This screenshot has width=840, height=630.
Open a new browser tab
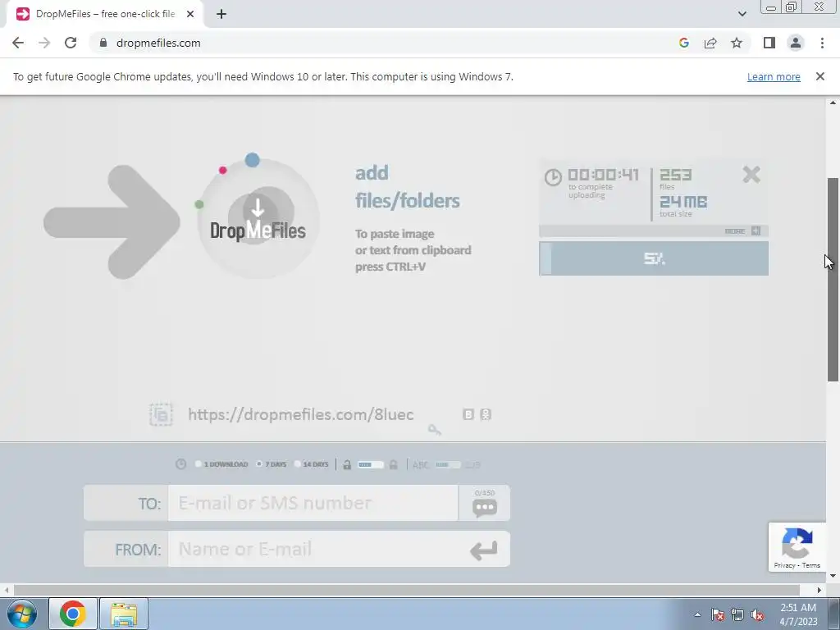pyautogui.click(x=221, y=14)
